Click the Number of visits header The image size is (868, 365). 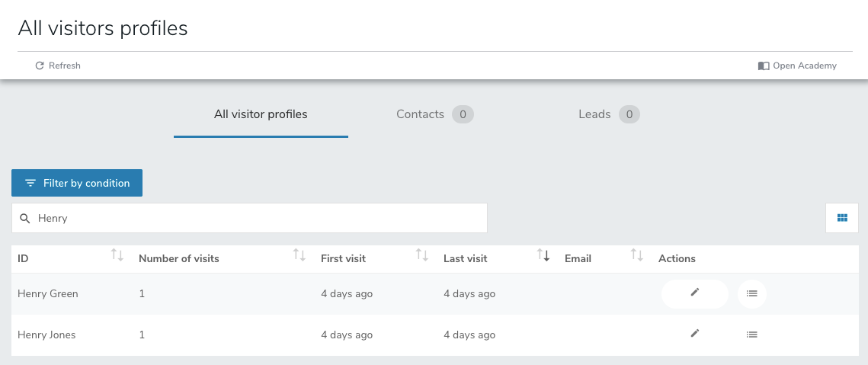click(179, 258)
